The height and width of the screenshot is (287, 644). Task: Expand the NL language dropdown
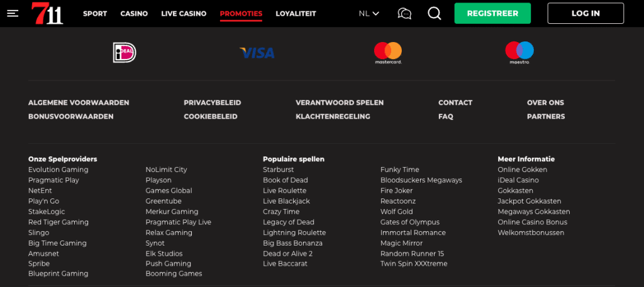point(369,14)
